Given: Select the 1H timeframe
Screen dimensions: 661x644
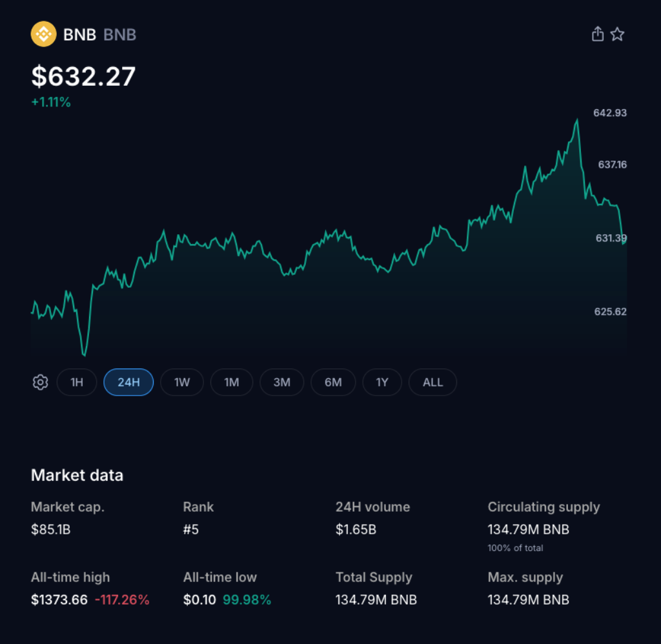Looking at the screenshot, I should click(77, 382).
